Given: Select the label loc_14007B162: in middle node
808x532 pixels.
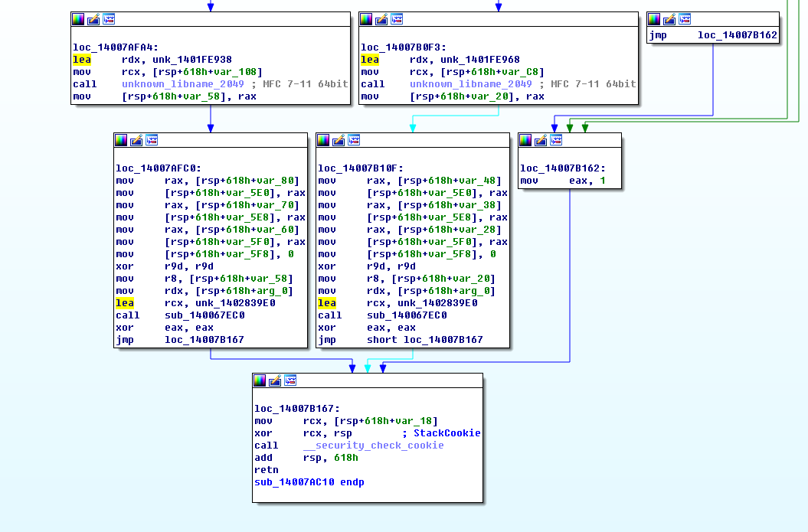Looking at the screenshot, I should (x=563, y=168).
